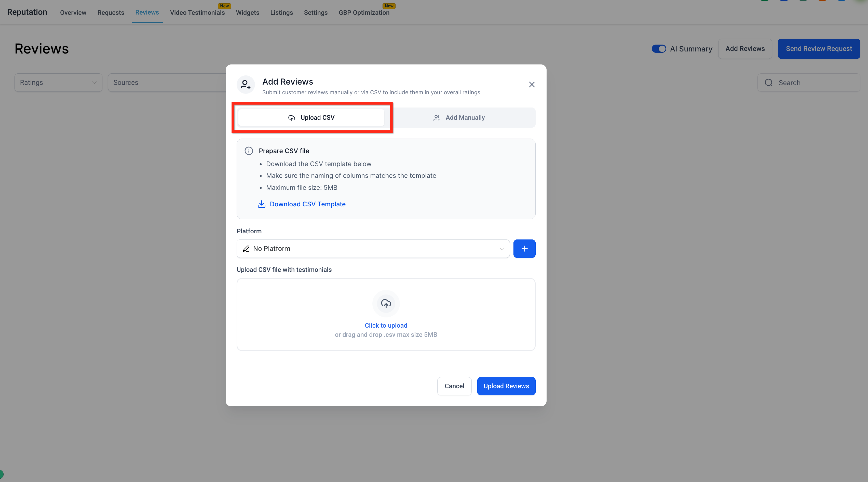This screenshot has height=482, width=868.
Task: Toggle the AI Summary switch
Action: coord(658,49)
